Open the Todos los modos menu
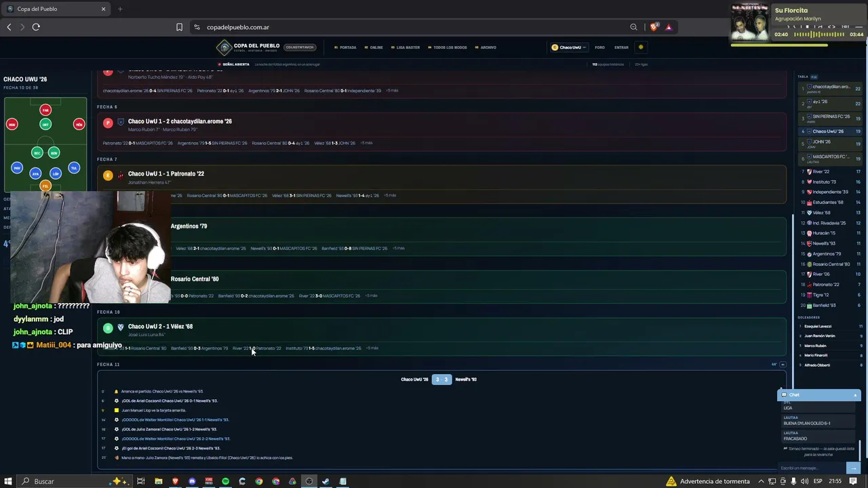Screen dimensions: 868x488 448,47
